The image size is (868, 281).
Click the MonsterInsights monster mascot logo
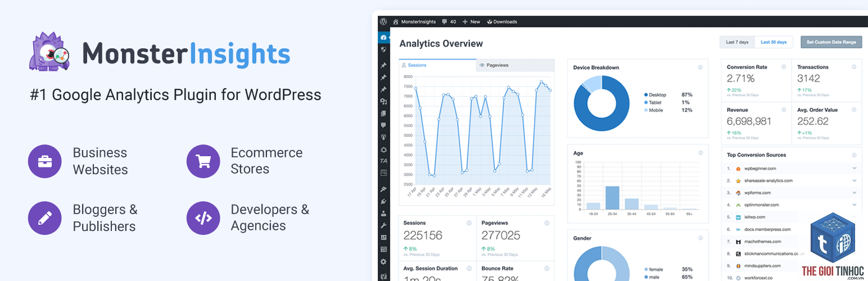point(49,52)
